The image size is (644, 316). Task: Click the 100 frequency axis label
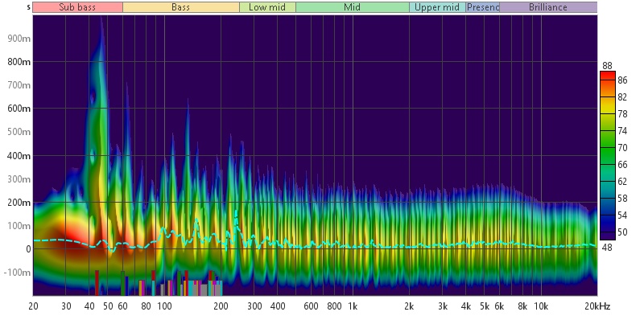pyautogui.click(x=165, y=306)
